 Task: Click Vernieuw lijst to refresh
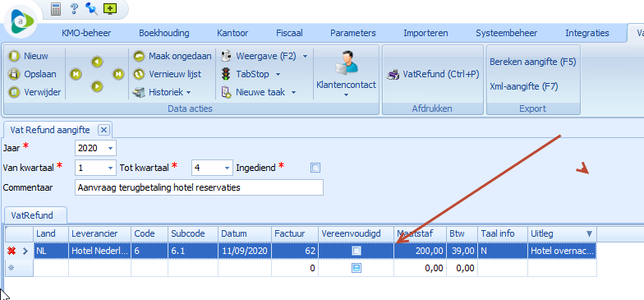tap(168, 74)
